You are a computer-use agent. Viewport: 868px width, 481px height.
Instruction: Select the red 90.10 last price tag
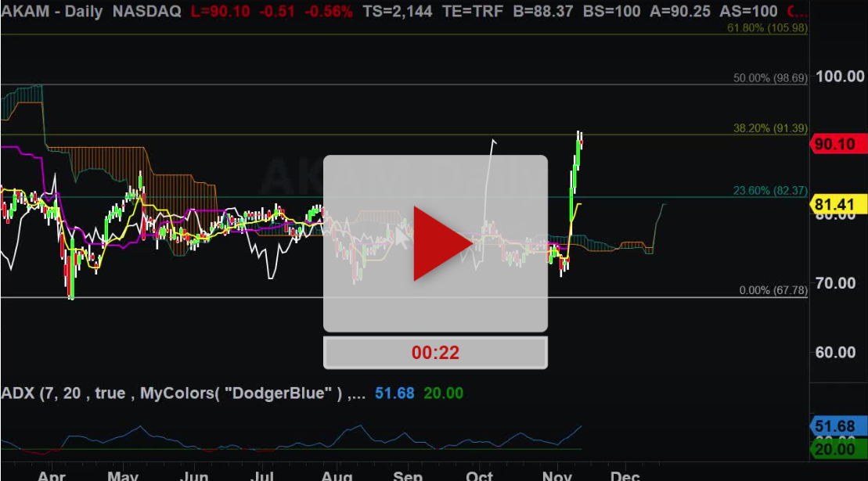pyautogui.click(x=839, y=143)
